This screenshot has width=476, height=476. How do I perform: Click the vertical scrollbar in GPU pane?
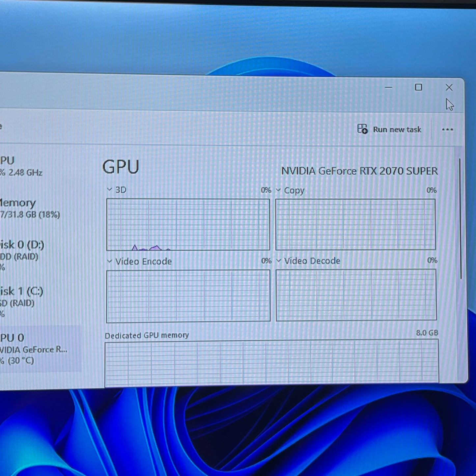pyautogui.click(x=460, y=219)
